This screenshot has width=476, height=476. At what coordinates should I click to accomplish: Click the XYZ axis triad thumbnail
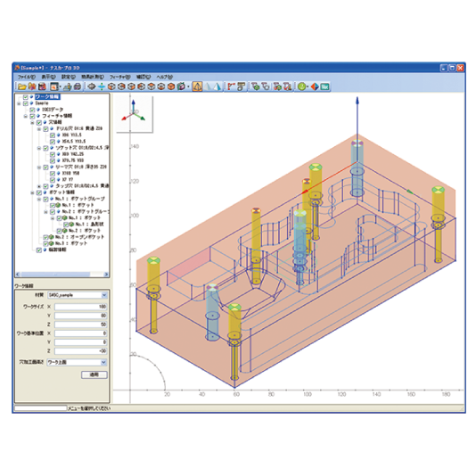click(135, 114)
